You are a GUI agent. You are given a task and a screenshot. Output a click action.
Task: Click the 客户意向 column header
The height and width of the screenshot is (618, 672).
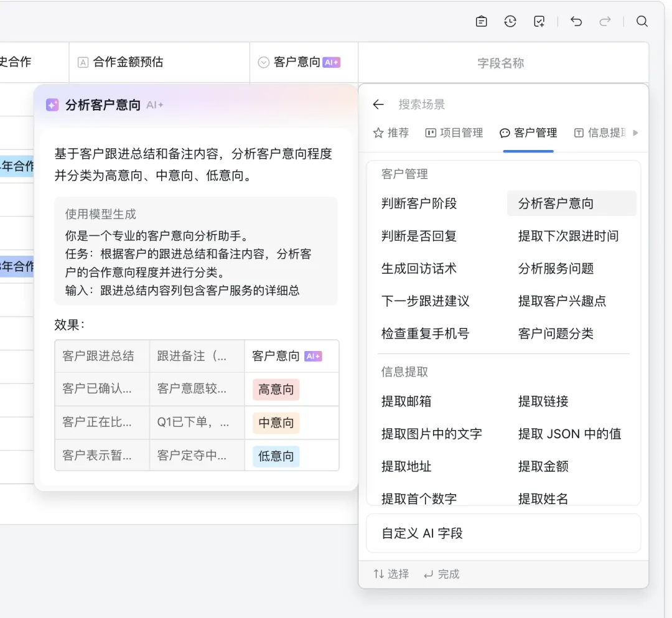(x=304, y=63)
